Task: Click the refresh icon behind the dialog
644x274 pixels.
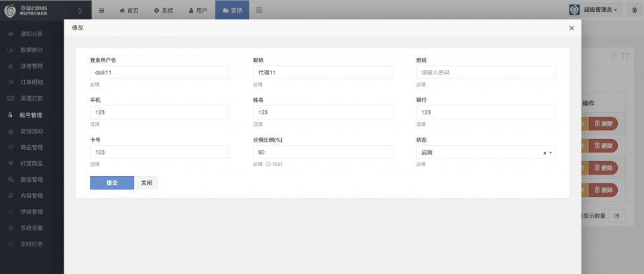Action: (614, 56)
